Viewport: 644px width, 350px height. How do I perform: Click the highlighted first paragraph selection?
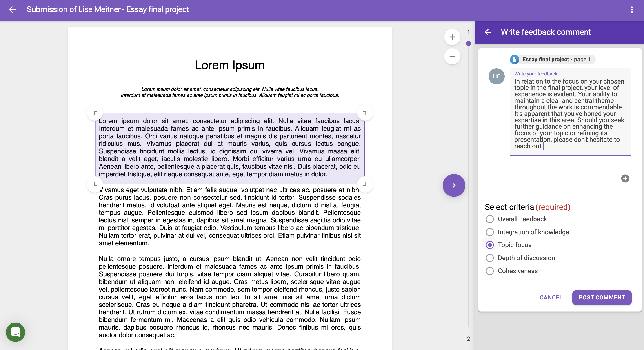230,148
